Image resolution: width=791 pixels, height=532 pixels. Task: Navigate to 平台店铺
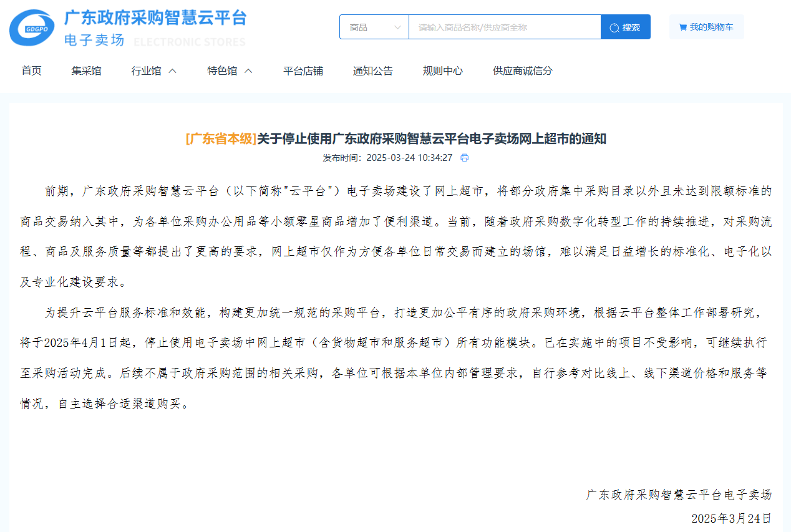303,71
